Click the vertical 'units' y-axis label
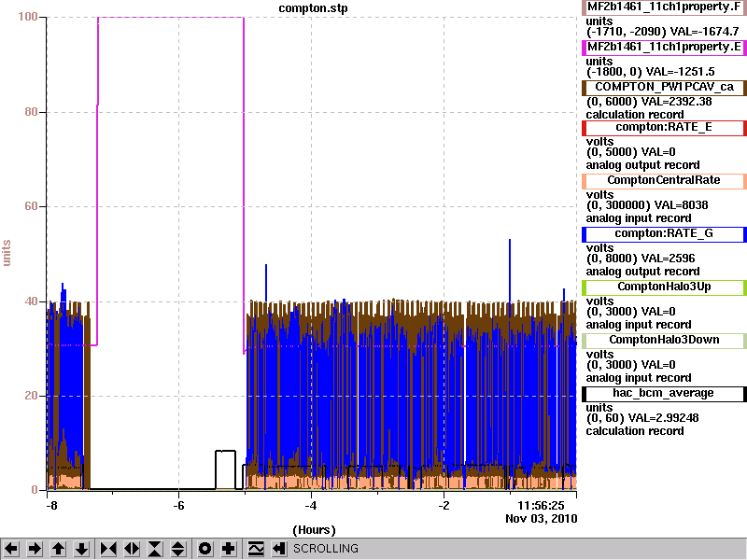This screenshot has height=560, width=747. click(x=7, y=253)
